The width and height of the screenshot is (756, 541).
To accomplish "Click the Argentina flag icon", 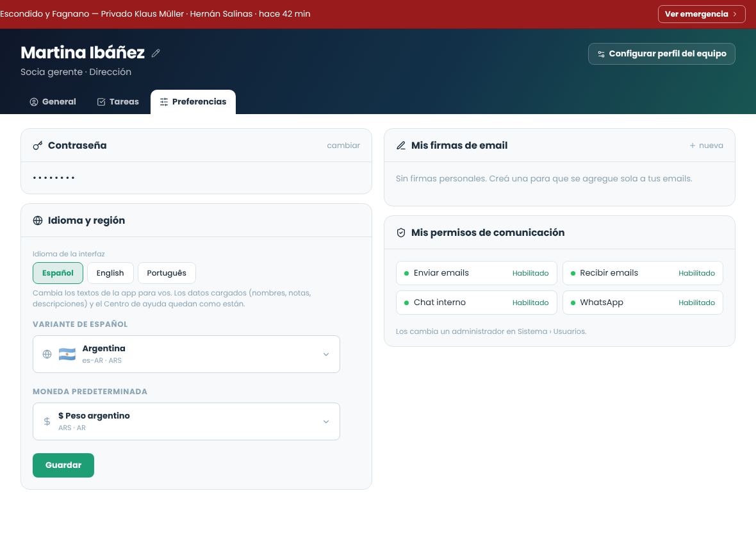I will (67, 354).
